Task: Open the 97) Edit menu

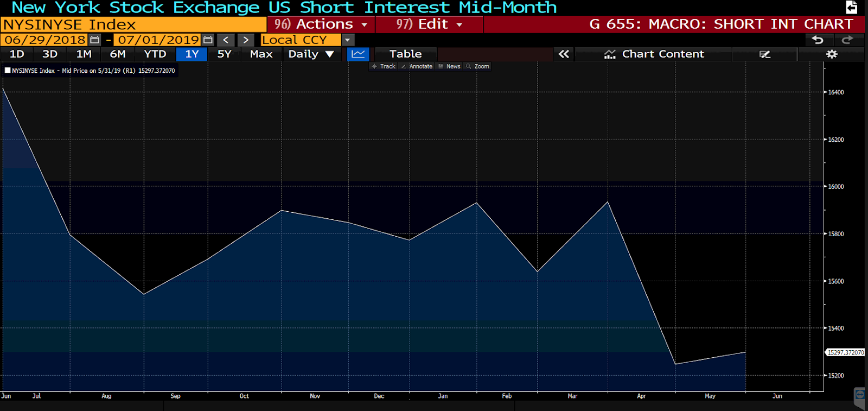Action: tap(429, 24)
